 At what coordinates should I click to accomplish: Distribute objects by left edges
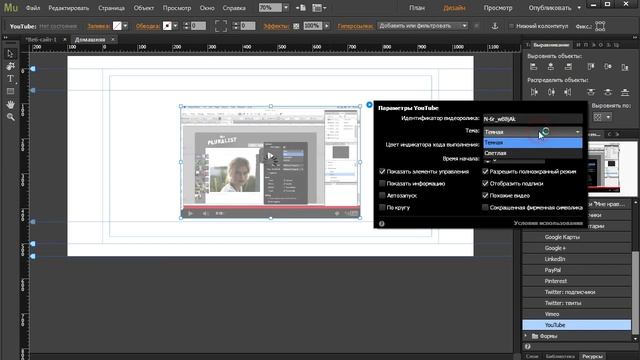pos(534,92)
